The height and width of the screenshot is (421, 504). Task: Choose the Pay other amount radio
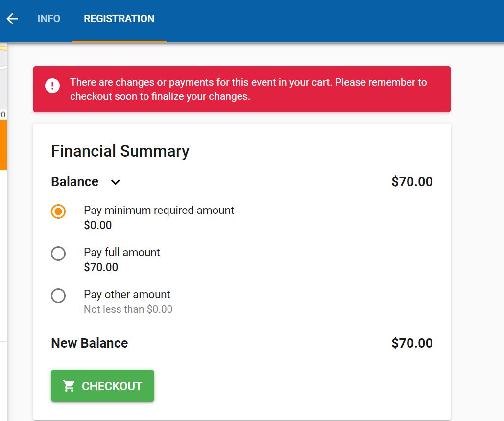(58, 296)
